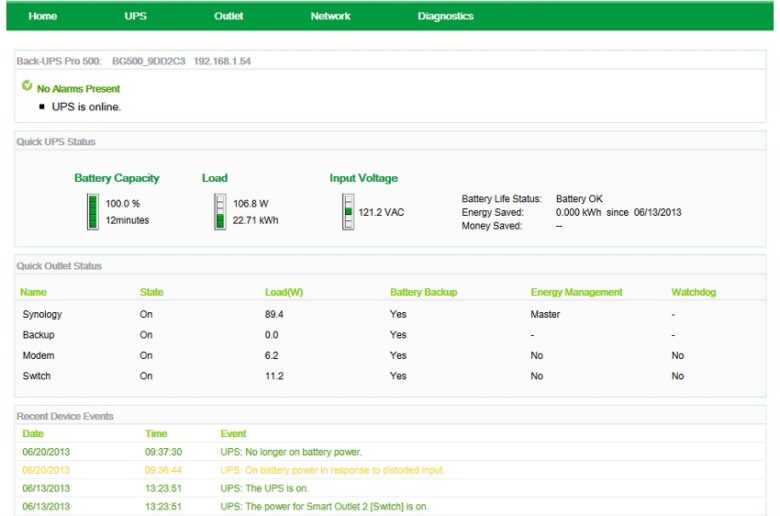The width and height of the screenshot is (780, 516).
Task: Click the 'The UPS is on' event
Action: click(265, 488)
